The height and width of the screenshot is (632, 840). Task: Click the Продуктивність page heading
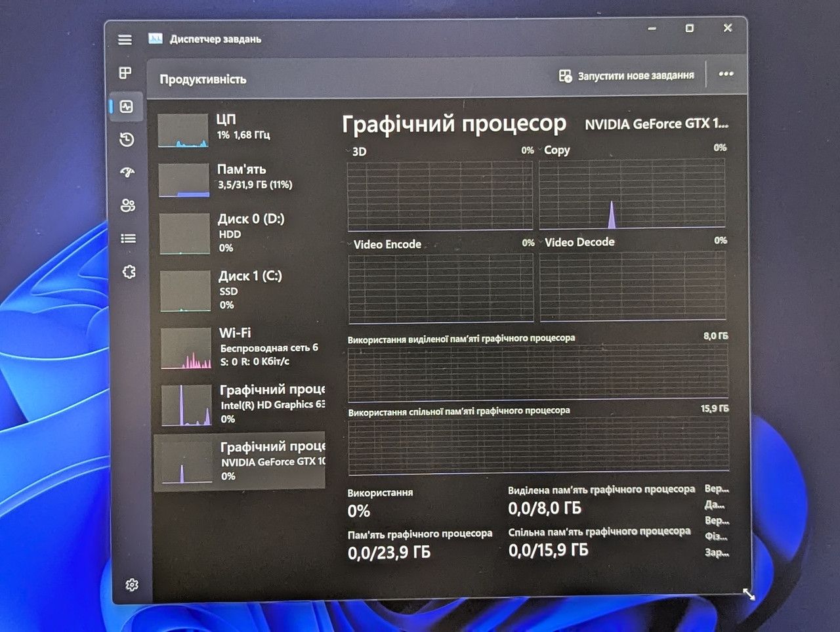(203, 79)
